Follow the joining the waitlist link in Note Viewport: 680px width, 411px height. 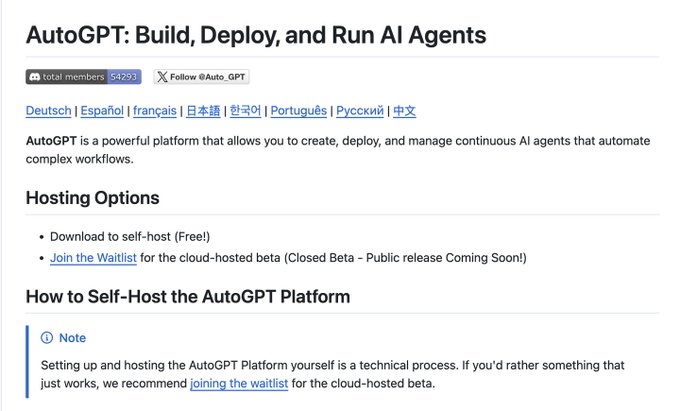(x=239, y=384)
